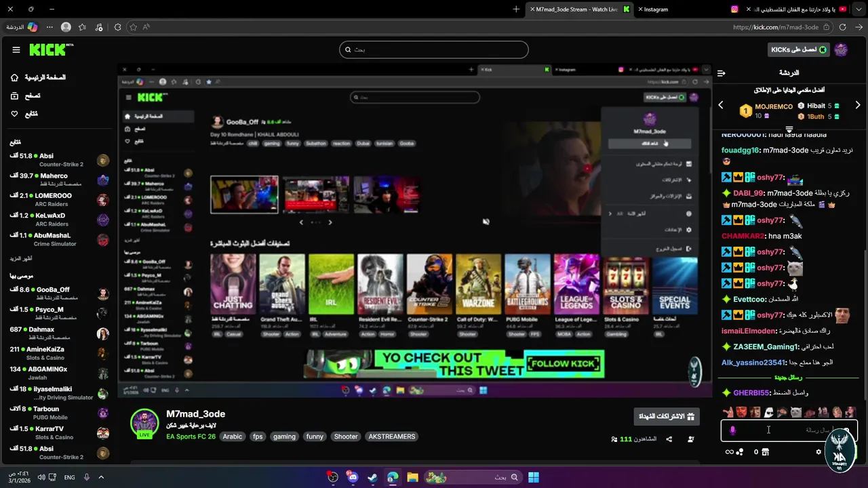
Task: Collapse the chat panel arrow icon
Action: [x=721, y=73]
